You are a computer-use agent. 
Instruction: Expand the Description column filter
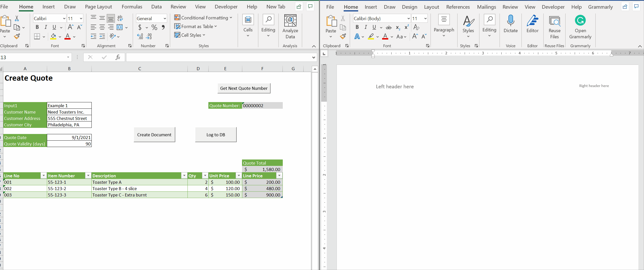[x=184, y=176]
